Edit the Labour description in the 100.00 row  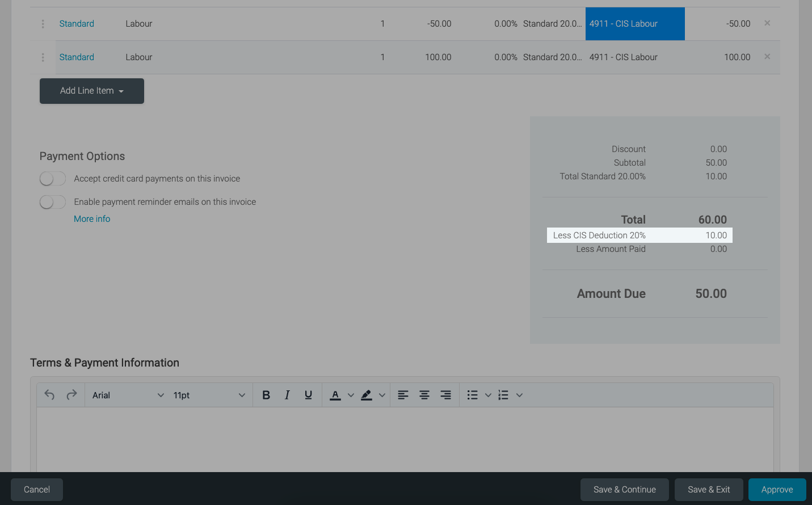[139, 57]
